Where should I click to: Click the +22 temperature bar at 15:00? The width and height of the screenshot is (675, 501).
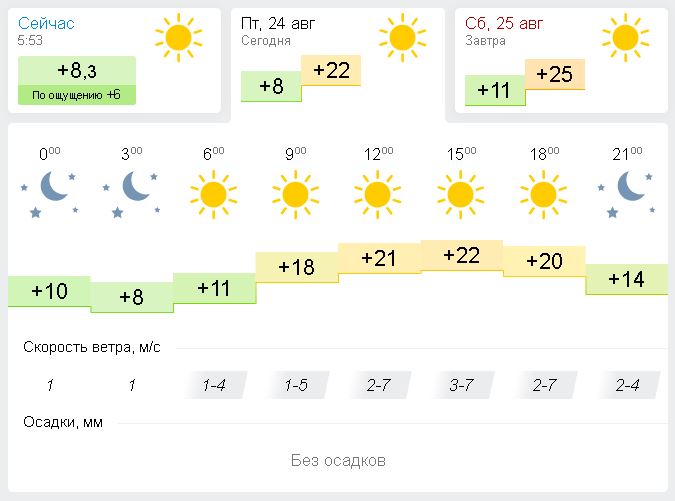click(461, 256)
